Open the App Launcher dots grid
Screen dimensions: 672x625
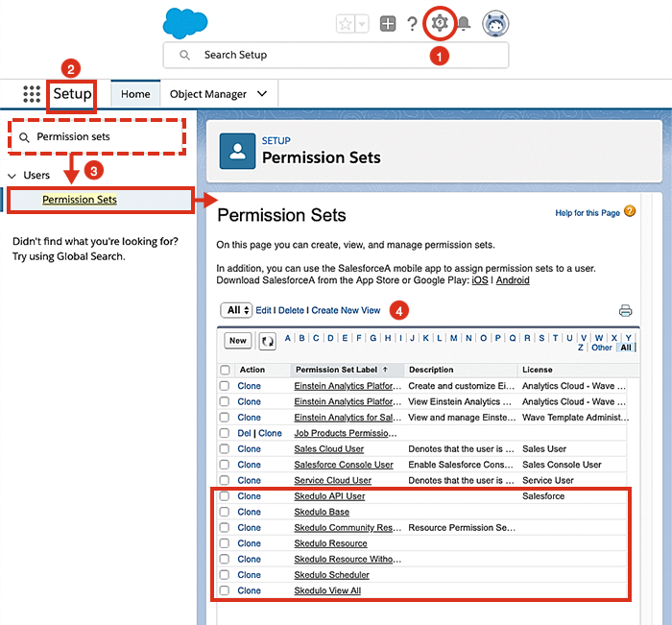point(32,94)
